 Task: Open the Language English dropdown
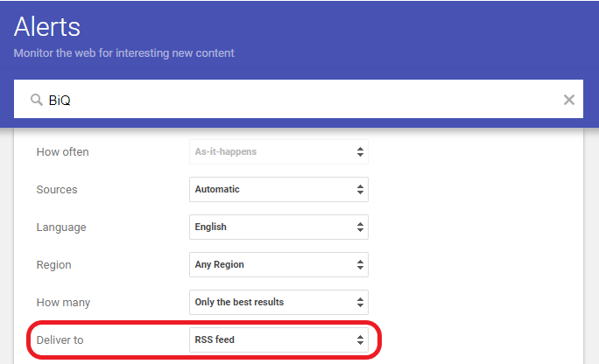coord(278,227)
